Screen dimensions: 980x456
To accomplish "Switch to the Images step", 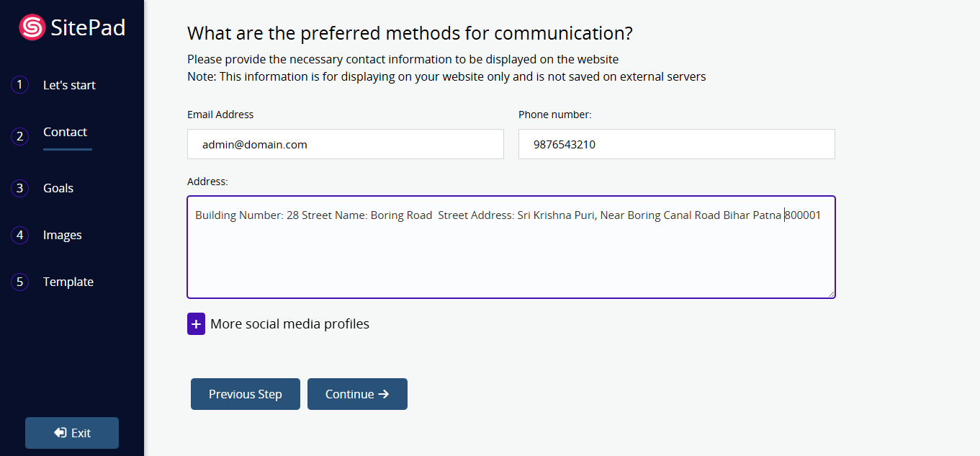I will [63, 235].
